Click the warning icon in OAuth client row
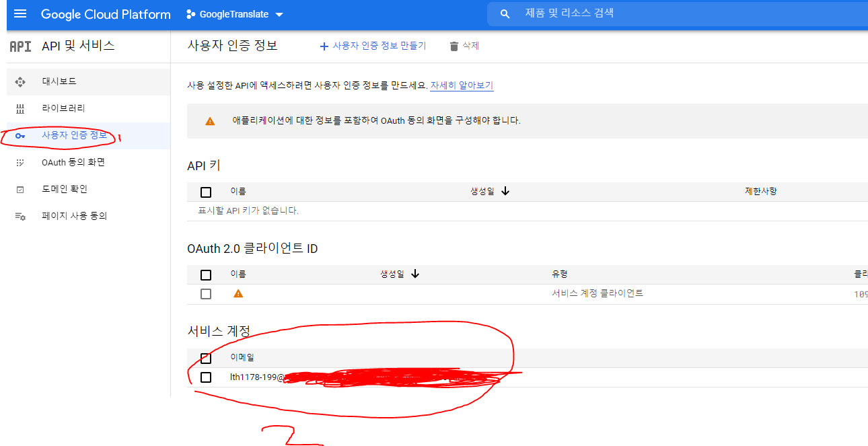Image resolution: width=868 pixels, height=446 pixels. point(238,293)
